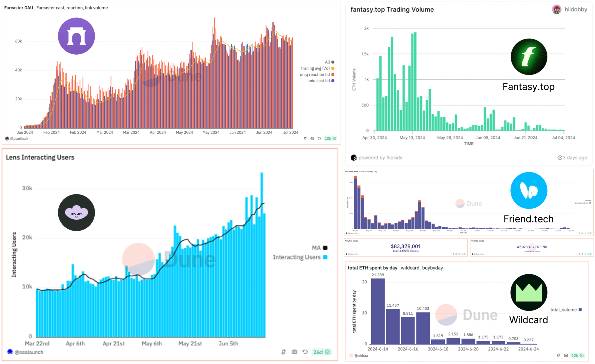Screen dimensions: 595x364
Task: Click the checkmark icon beside "3 days ago"
Action: tap(560, 158)
